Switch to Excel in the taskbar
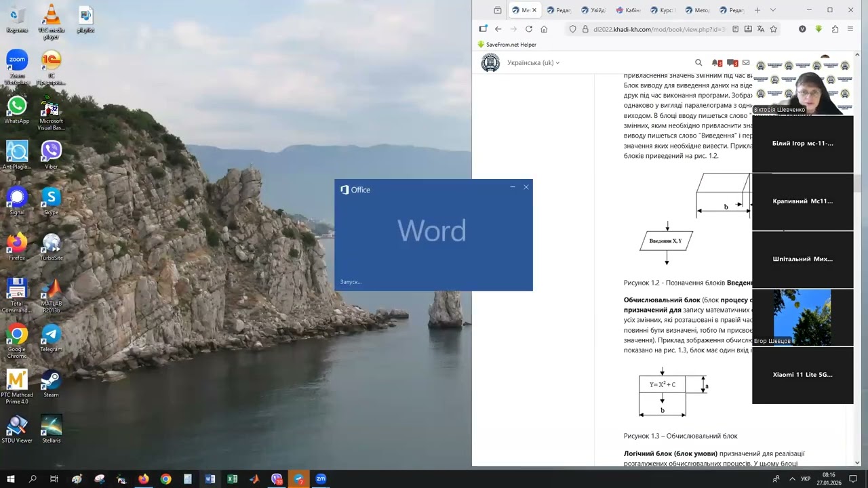This screenshot has height=488, width=868. [x=232, y=479]
